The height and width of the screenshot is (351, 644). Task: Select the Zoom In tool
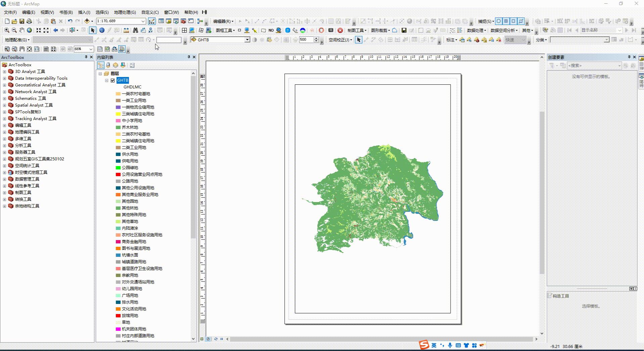point(7,30)
